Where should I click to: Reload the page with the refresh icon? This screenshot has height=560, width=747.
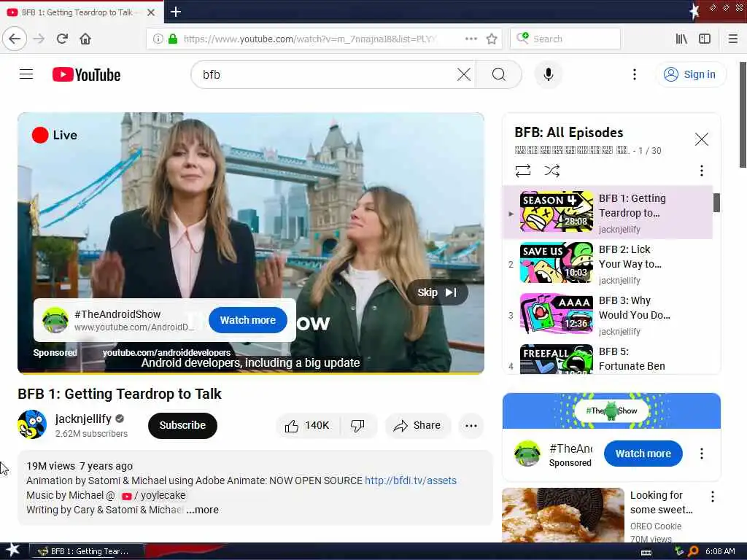(x=62, y=39)
